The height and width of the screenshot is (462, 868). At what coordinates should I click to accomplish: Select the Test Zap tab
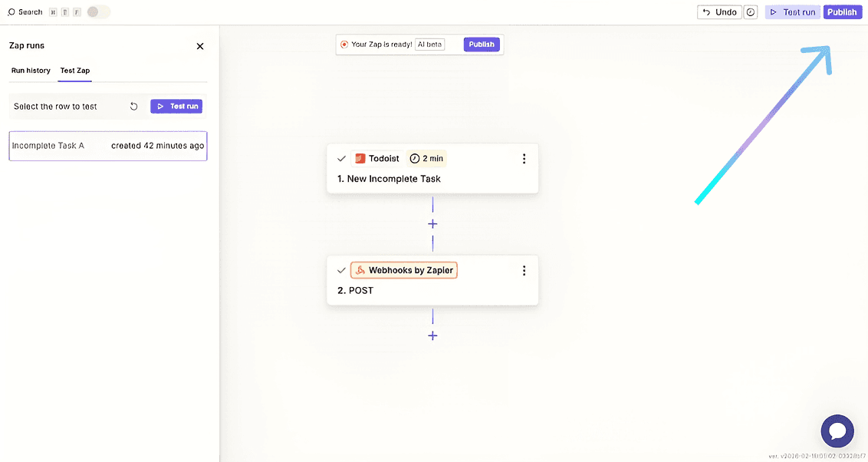point(74,71)
